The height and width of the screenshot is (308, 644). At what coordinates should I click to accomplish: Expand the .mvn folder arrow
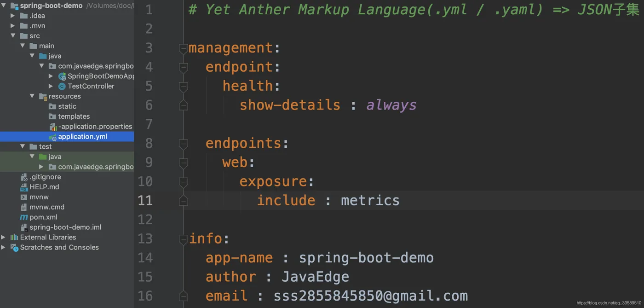tap(13, 26)
